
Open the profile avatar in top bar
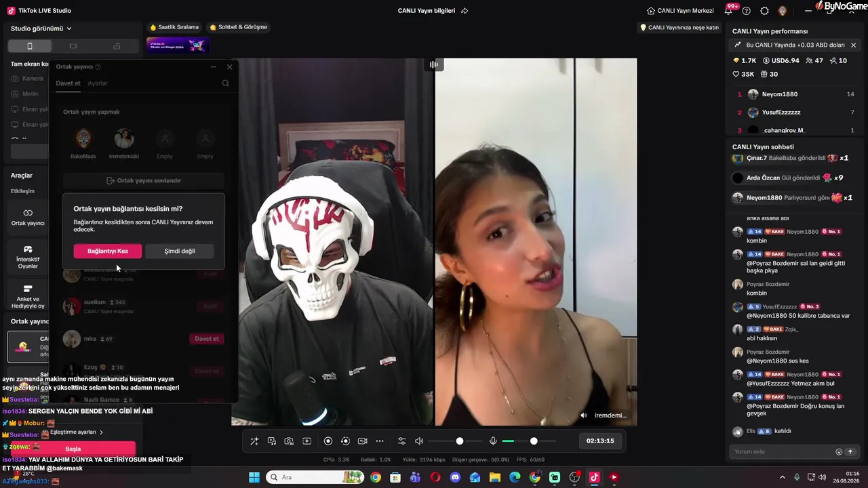point(783,11)
